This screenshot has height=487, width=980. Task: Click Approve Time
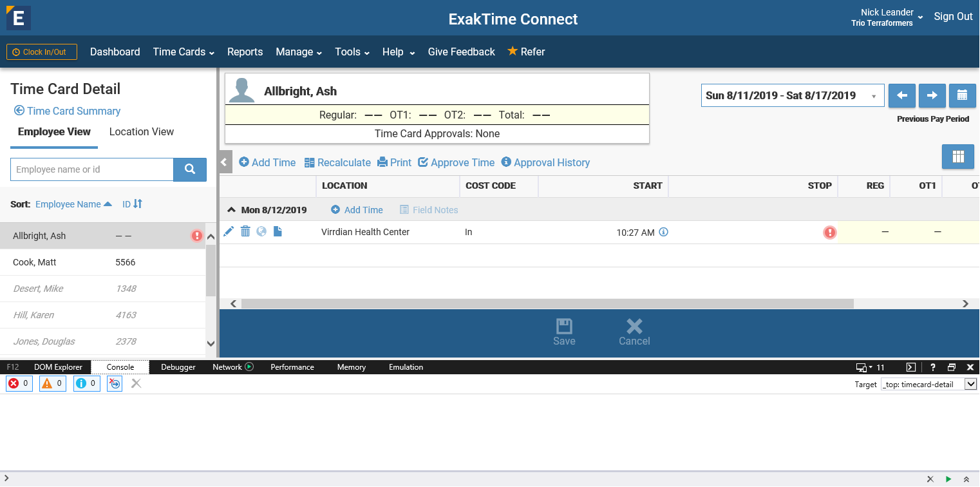coord(456,162)
